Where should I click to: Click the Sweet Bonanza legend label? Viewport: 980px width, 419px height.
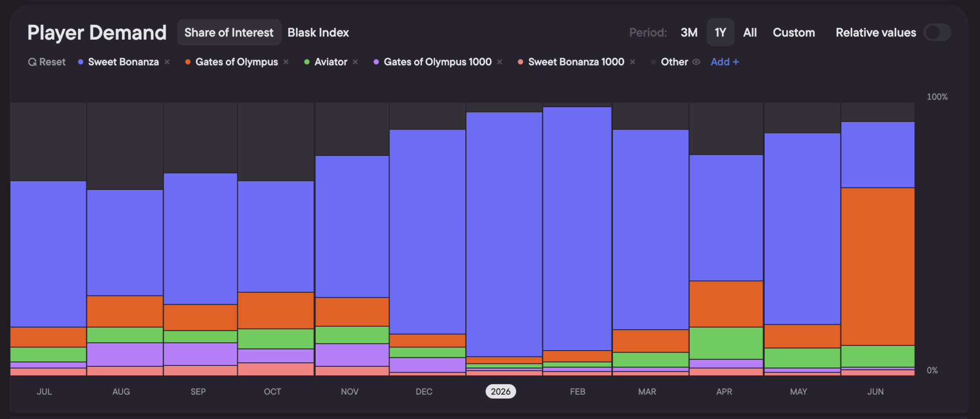[123, 62]
